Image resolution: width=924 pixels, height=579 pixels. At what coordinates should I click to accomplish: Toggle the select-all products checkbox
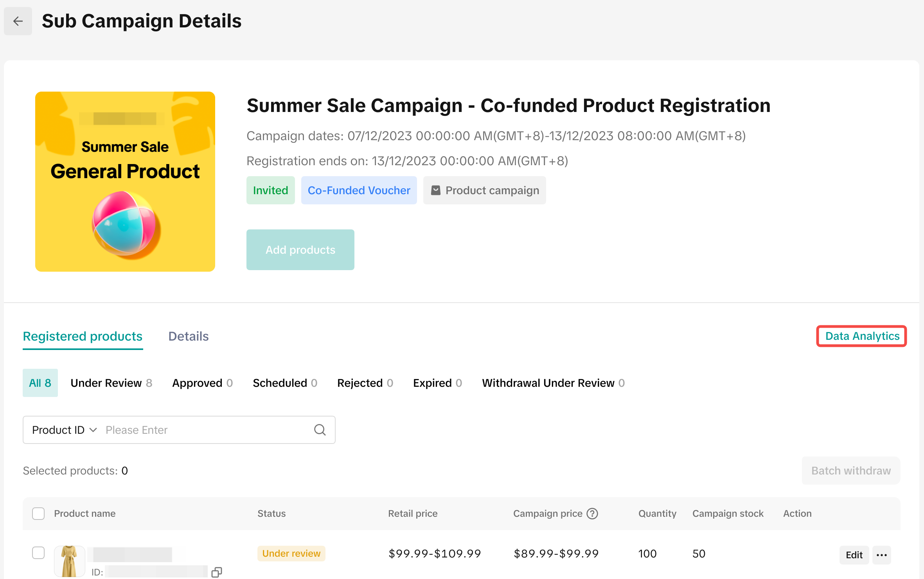(x=38, y=514)
